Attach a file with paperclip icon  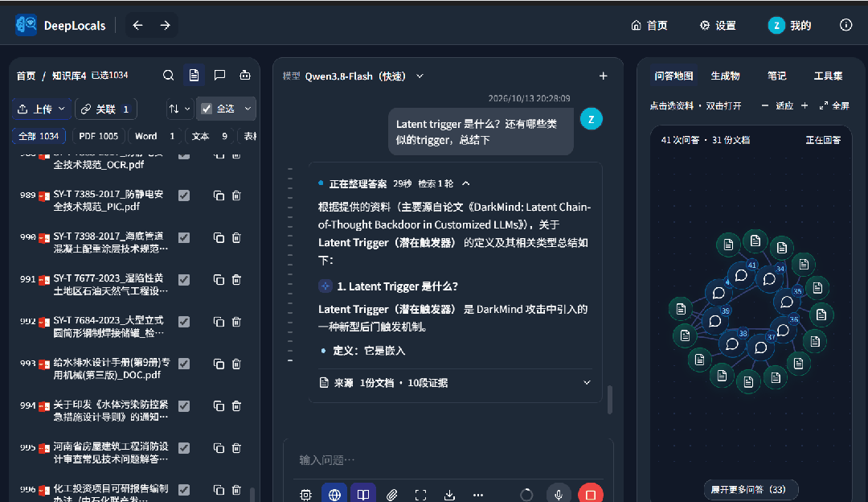pyautogui.click(x=392, y=495)
